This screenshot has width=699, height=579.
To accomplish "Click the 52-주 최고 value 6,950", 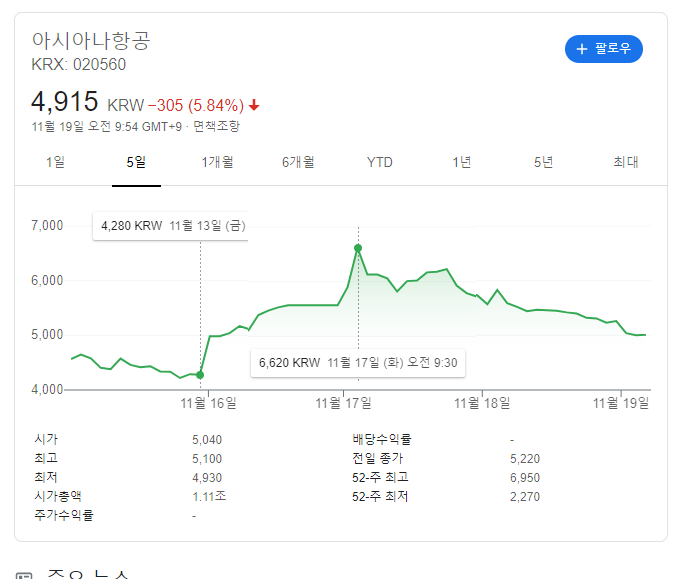I will pyautogui.click(x=525, y=478).
